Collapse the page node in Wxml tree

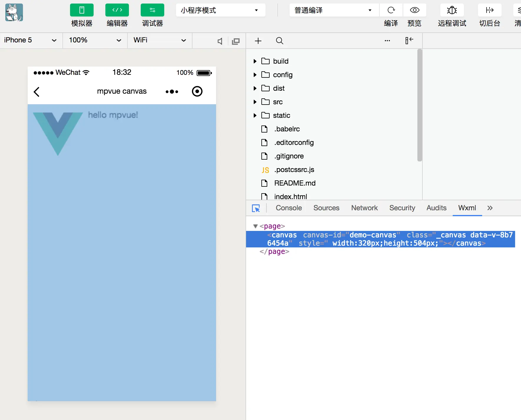(255, 226)
